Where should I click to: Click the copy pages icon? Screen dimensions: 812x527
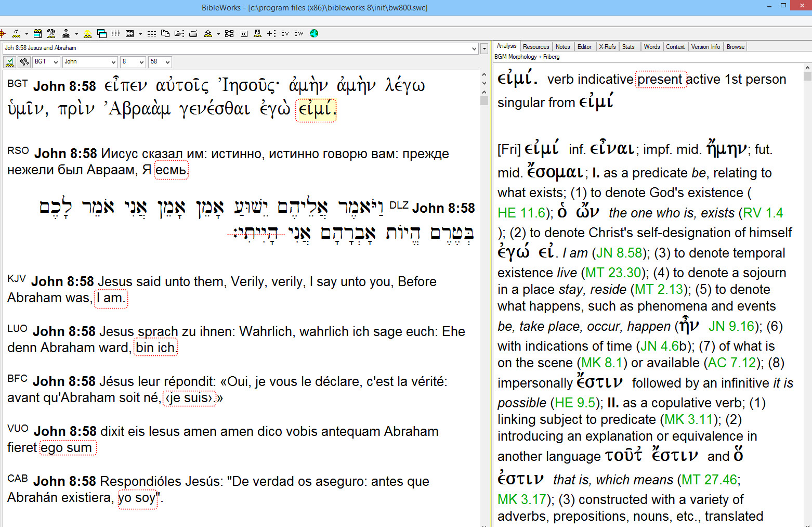pyautogui.click(x=165, y=34)
